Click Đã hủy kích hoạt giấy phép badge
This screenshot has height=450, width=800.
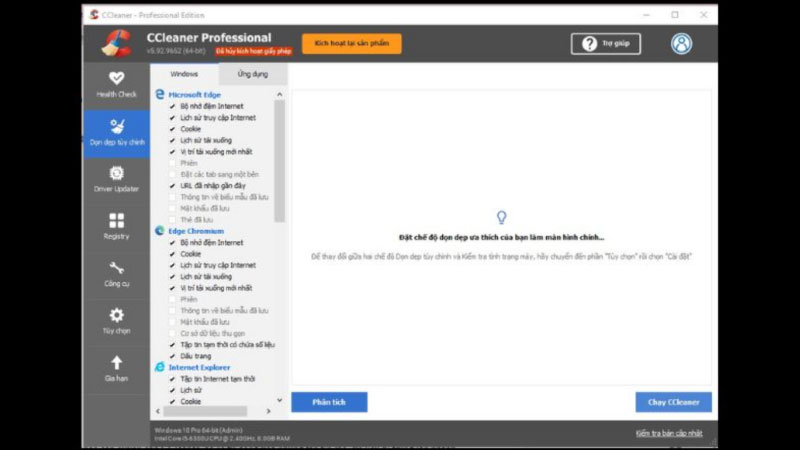coord(254,51)
